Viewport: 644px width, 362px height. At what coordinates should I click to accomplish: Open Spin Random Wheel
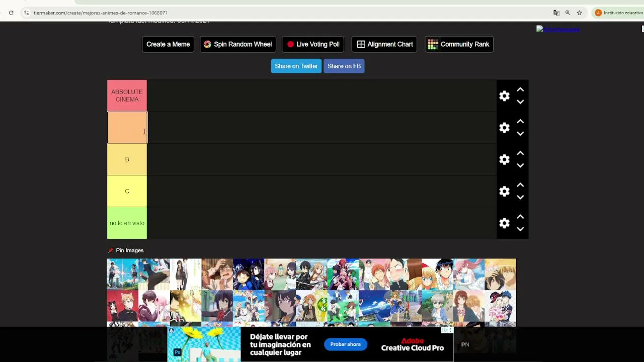[238, 44]
